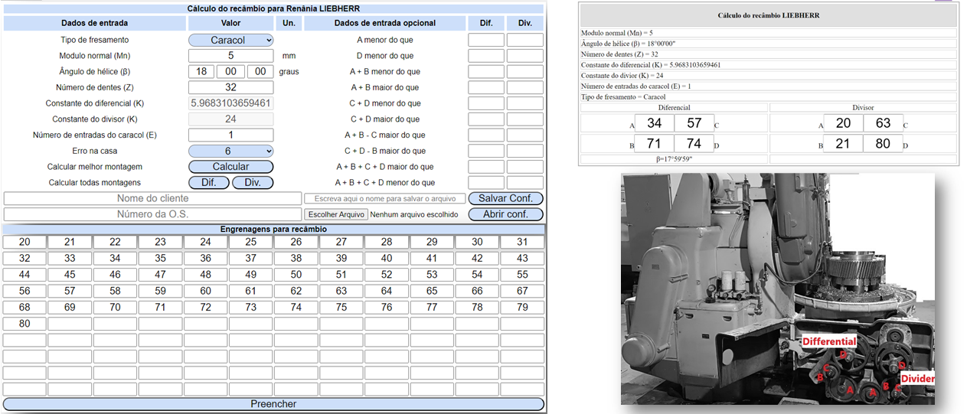The width and height of the screenshot is (980, 414).
Task: Click the helix angle minutes field
Action: [x=232, y=71]
